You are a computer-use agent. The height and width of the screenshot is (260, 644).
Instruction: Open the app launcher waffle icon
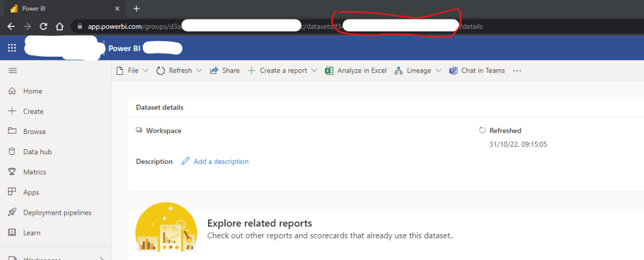(12, 48)
